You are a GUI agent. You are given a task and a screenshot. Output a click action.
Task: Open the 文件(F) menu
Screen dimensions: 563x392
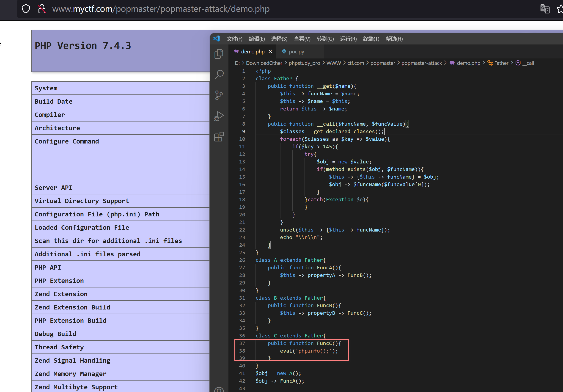(x=234, y=39)
